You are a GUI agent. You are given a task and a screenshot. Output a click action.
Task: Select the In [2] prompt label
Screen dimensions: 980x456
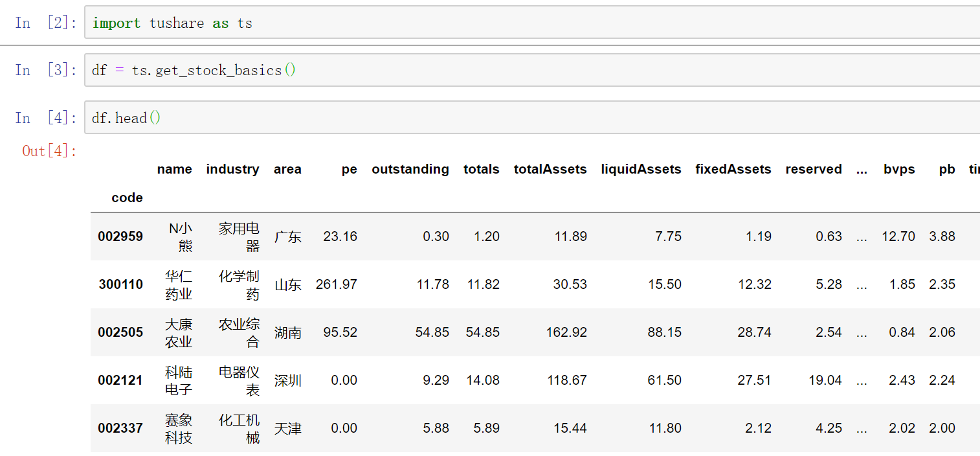point(46,23)
